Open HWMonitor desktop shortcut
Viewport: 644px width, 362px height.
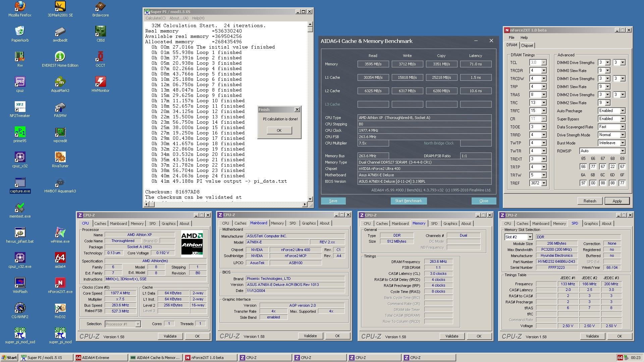point(100,84)
